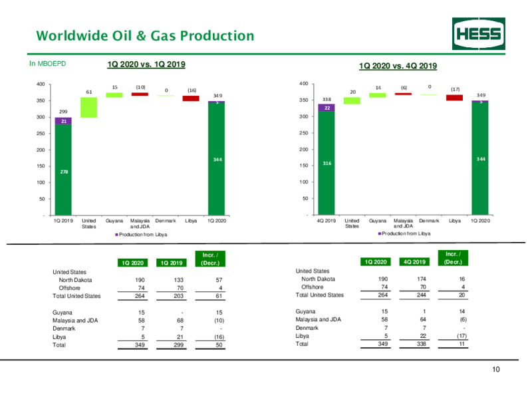The width and height of the screenshot is (532, 399).
Task: Click the red Malaysia and JDA bar labeled (10)
Action: click(140, 94)
